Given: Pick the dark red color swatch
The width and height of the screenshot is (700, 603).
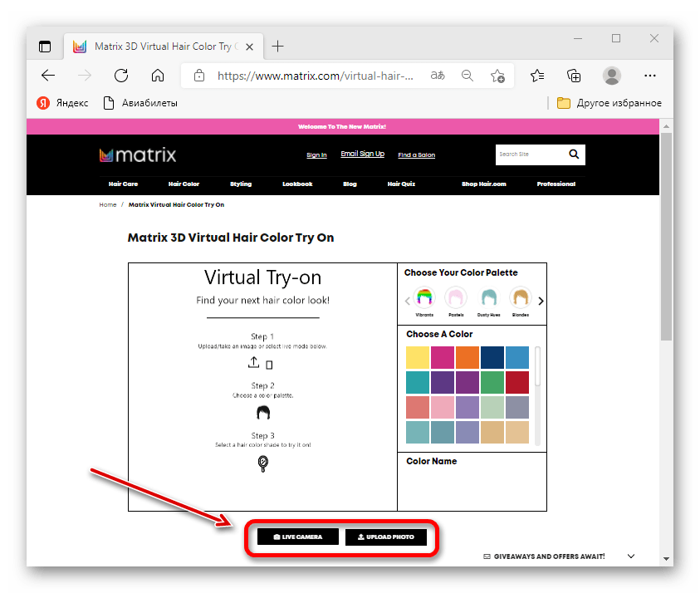Looking at the screenshot, I should [517, 383].
